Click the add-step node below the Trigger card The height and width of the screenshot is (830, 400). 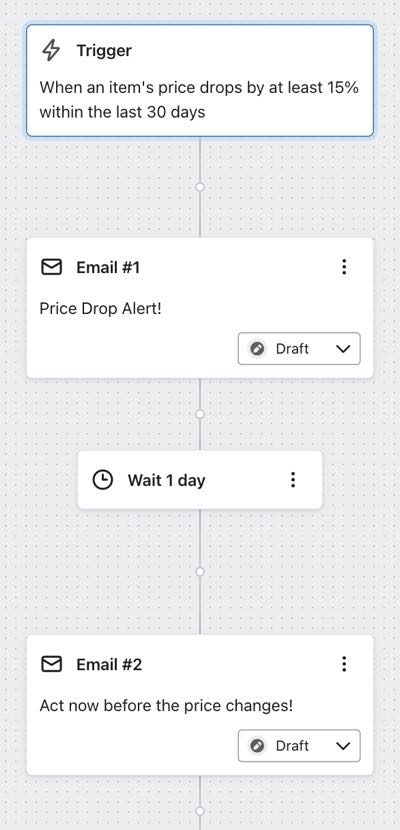[x=200, y=187]
